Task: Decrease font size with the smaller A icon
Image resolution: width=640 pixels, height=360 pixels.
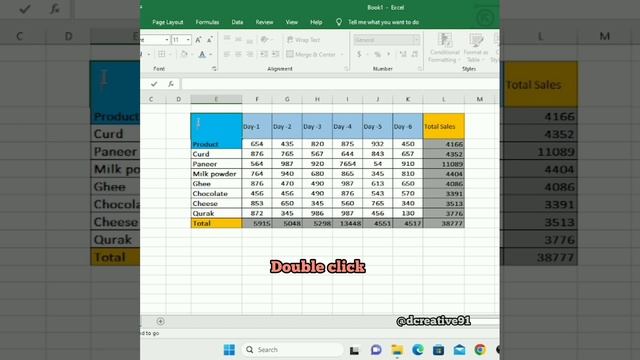Action: (x=209, y=40)
